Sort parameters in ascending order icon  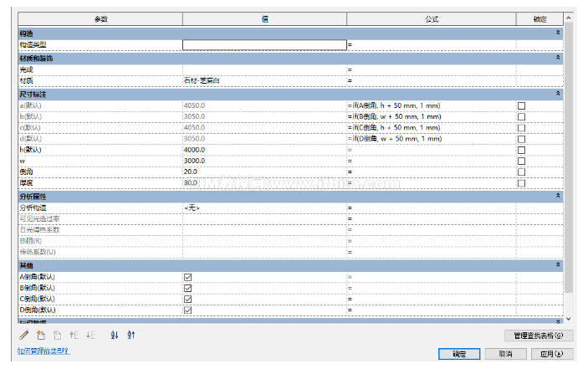click(x=115, y=335)
